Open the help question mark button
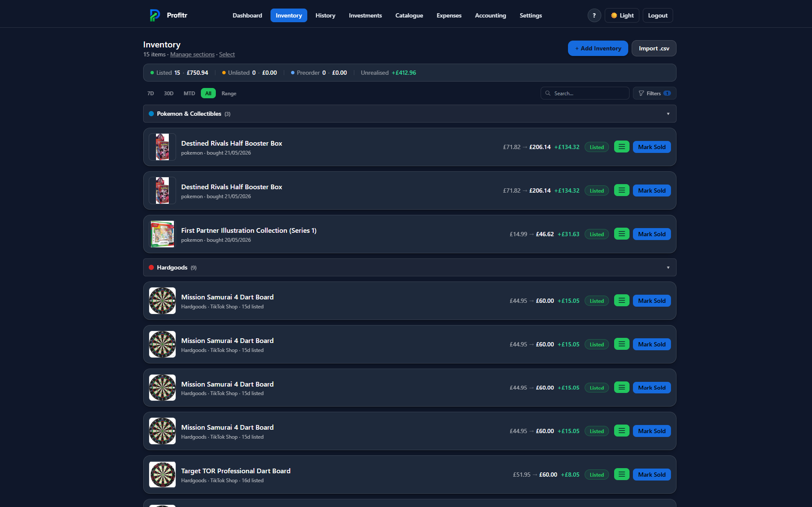 [594, 15]
